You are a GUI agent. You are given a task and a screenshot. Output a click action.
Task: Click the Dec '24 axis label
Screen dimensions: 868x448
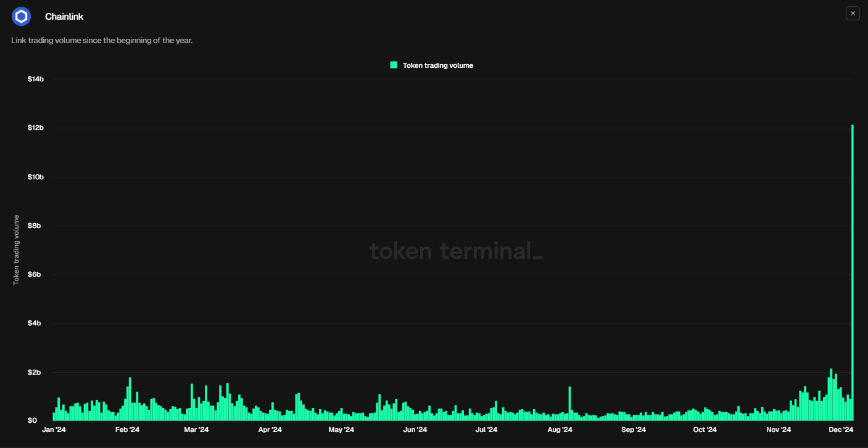[840, 430]
